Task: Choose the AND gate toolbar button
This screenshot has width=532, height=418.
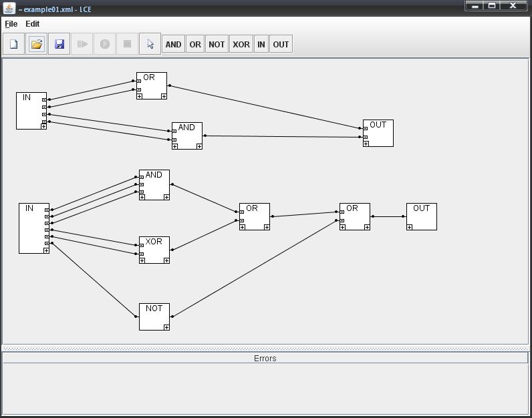Action: coord(173,44)
